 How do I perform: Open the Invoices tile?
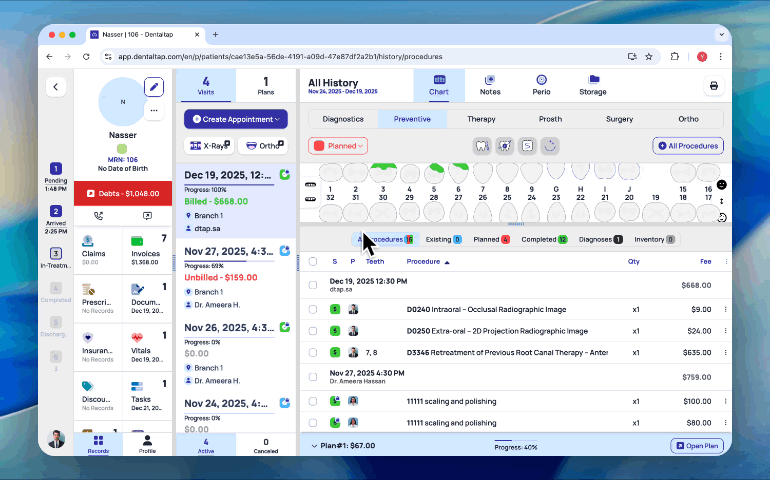[148, 250]
